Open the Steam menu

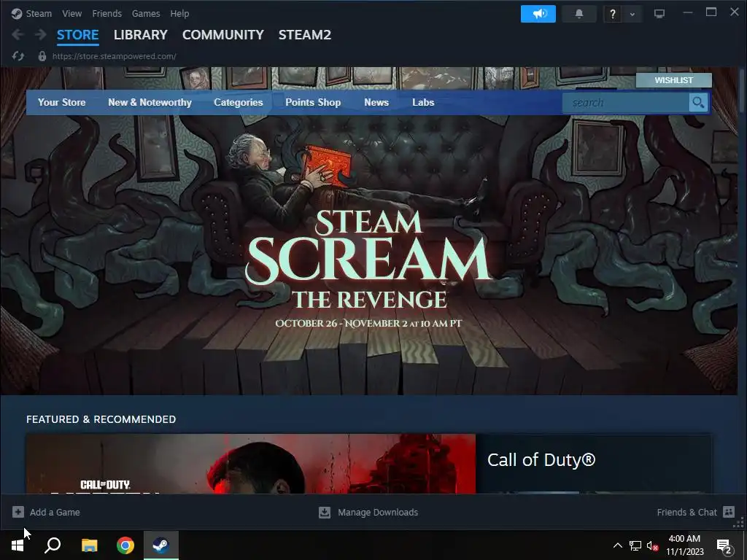tap(39, 14)
